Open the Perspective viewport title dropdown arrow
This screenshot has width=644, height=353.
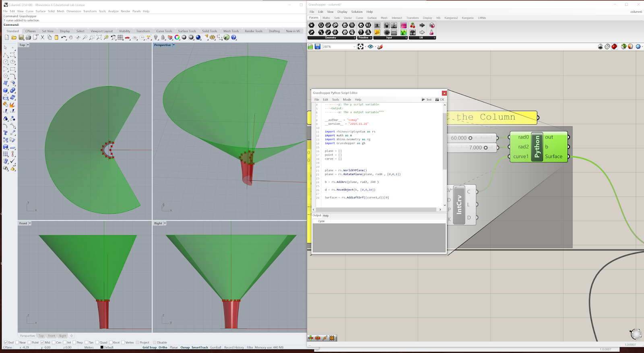[173, 45]
